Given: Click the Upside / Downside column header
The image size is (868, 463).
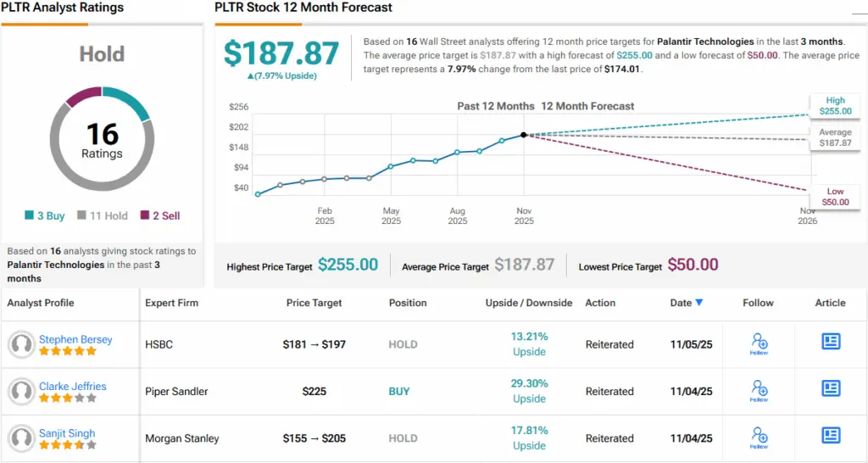Looking at the screenshot, I should tap(529, 303).
